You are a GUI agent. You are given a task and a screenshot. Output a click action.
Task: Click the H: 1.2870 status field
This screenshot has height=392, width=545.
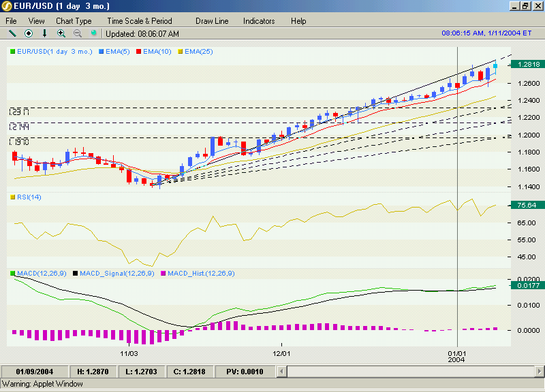coord(93,372)
